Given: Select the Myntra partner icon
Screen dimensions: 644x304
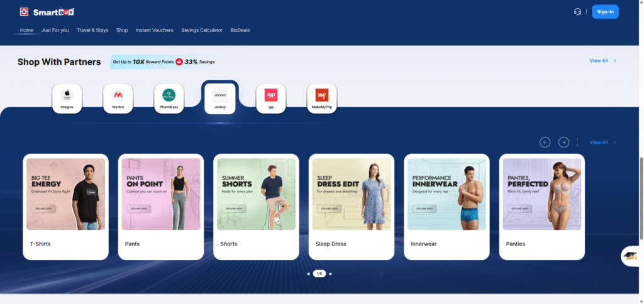Looking at the screenshot, I should tap(118, 99).
